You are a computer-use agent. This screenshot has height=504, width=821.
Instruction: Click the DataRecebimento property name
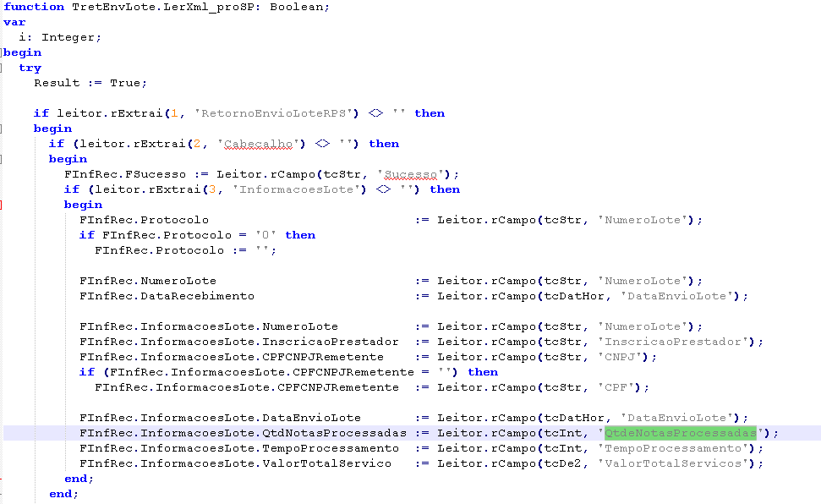pos(197,295)
